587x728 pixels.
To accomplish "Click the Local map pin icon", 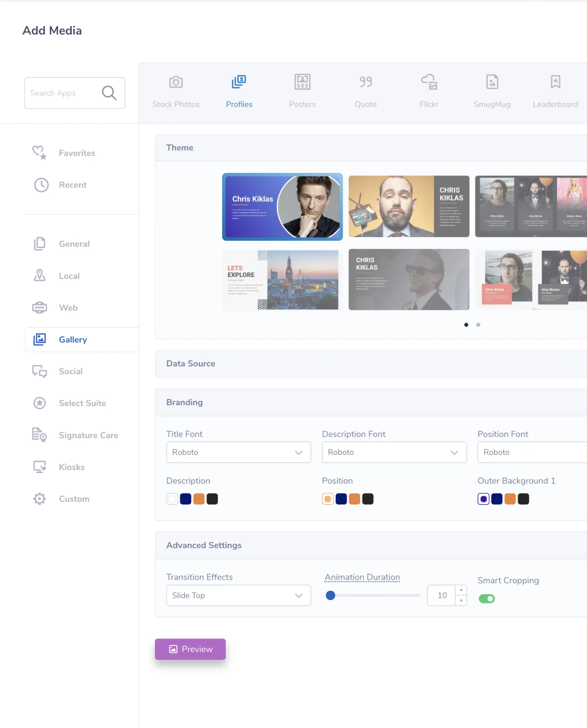I will pos(40,275).
